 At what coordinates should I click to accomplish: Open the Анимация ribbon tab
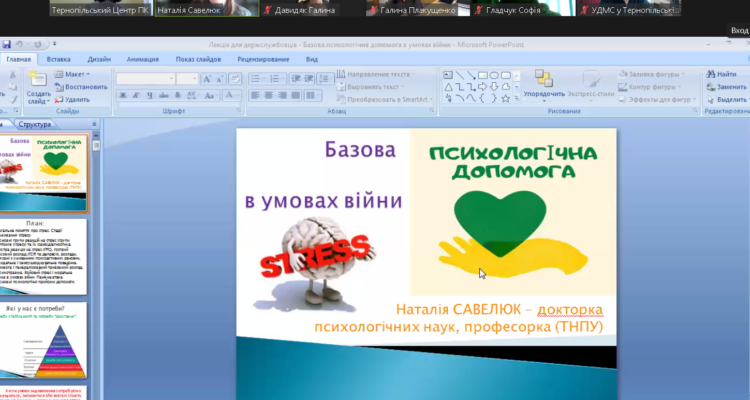[x=143, y=60]
